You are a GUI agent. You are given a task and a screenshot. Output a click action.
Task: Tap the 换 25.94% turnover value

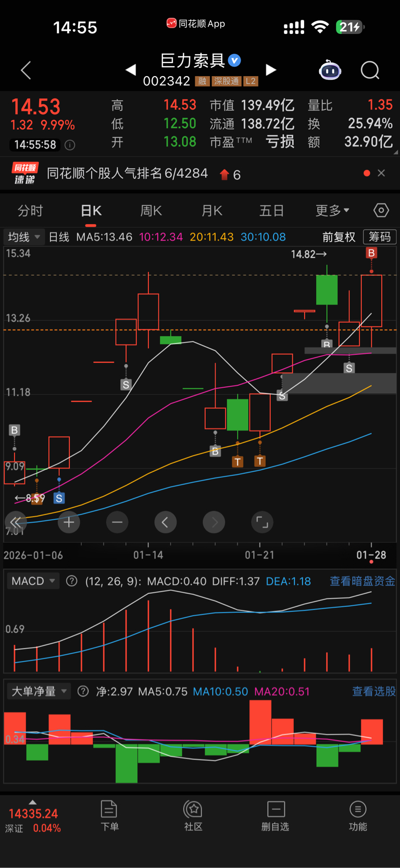[370, 124]
